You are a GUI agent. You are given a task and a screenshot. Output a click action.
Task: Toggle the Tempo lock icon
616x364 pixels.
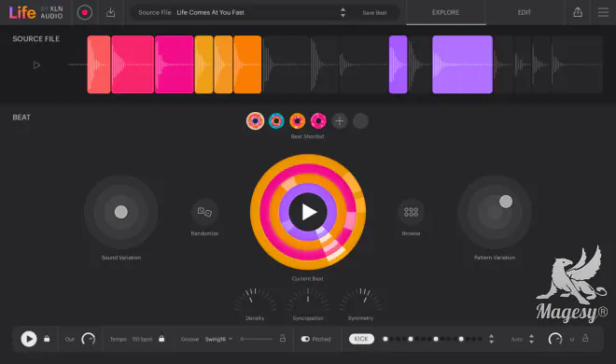[161, 339]
